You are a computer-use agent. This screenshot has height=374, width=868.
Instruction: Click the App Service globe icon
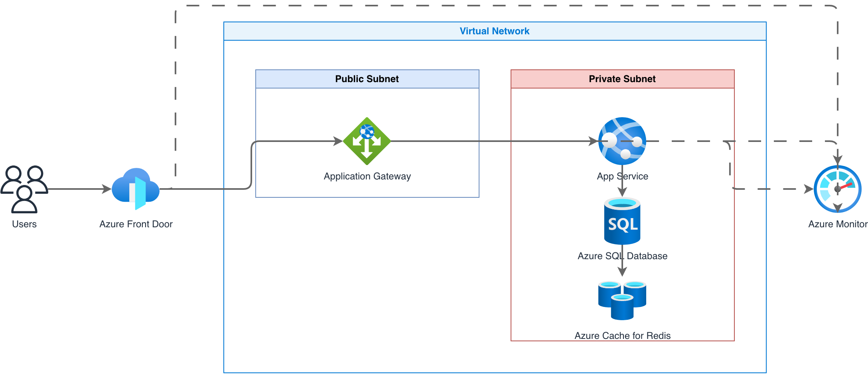622,141
